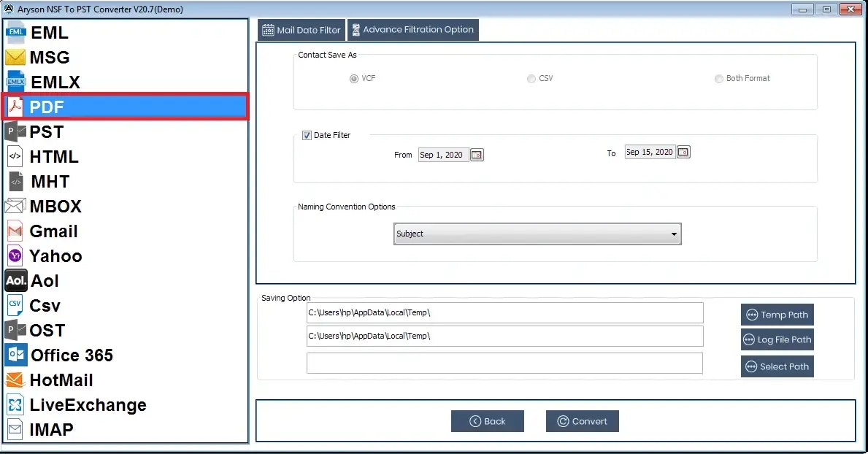Click the temp path text field
This screenshot has width=868, height=454.
click(505, 313)
